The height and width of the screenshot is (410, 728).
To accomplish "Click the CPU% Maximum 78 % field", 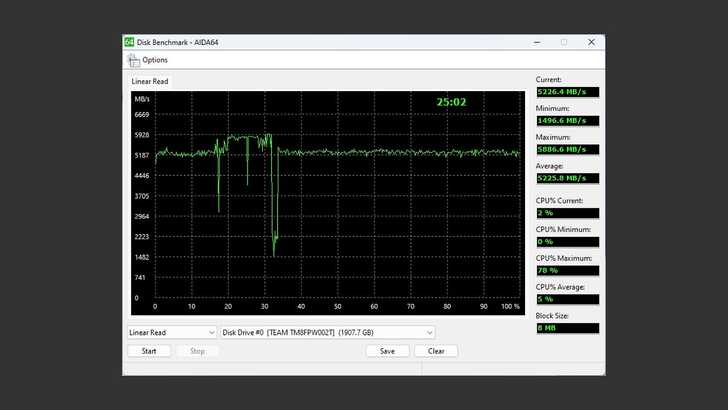I will coord(567,270).
